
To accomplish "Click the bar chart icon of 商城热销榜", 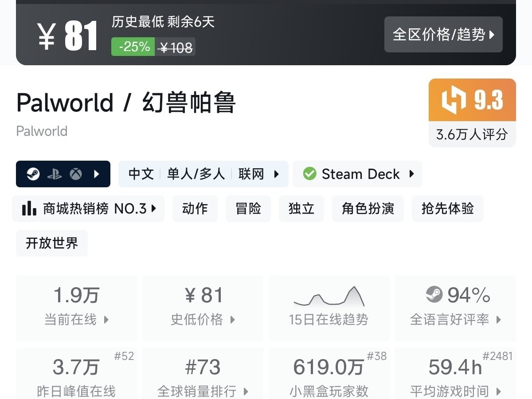I will (x=29, y=208).
